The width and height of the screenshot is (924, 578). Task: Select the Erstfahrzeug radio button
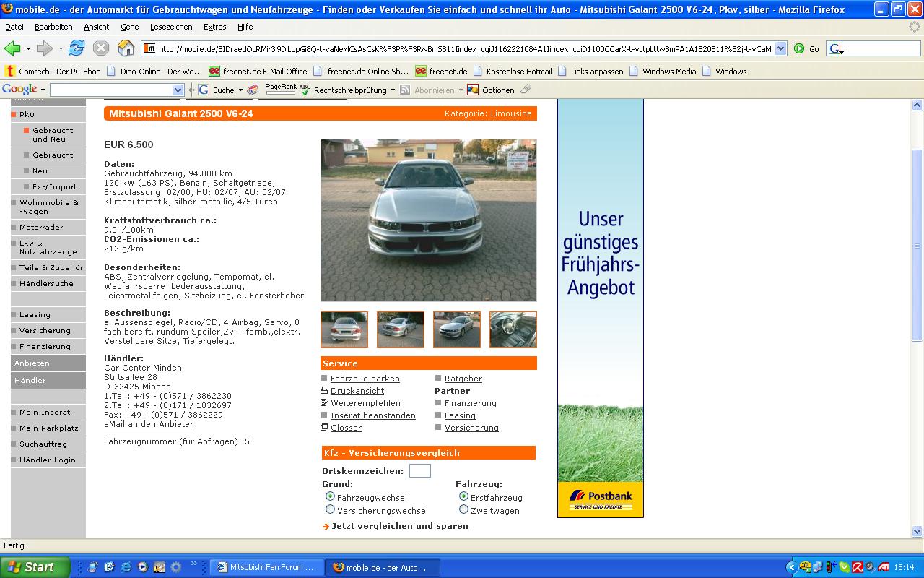[463, 497]
